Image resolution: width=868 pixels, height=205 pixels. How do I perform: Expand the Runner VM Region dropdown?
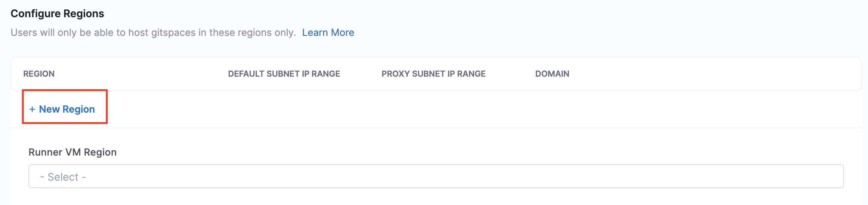pyautogui.click(x=436, y=176)
